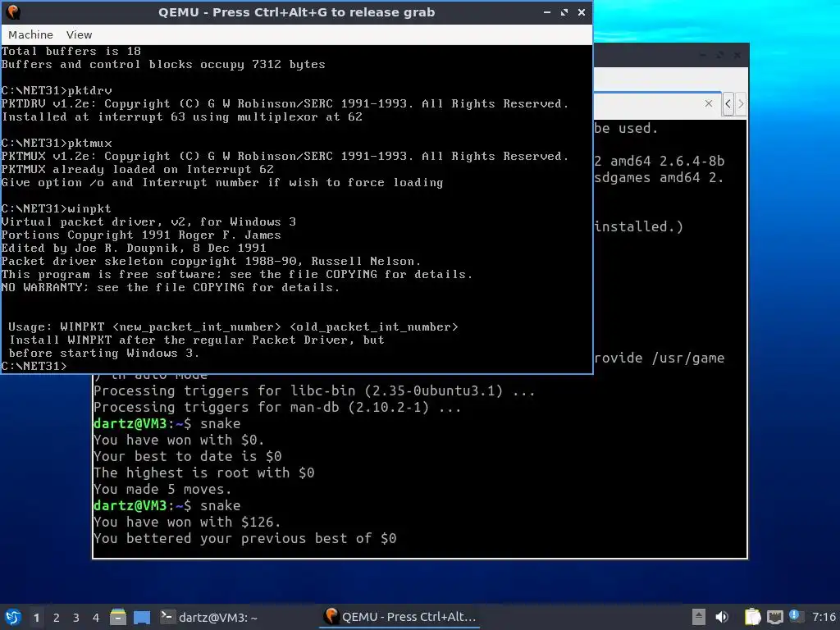Open the application start menu on the panel
This screenshot has height=630, width=840.
[13, 617]
